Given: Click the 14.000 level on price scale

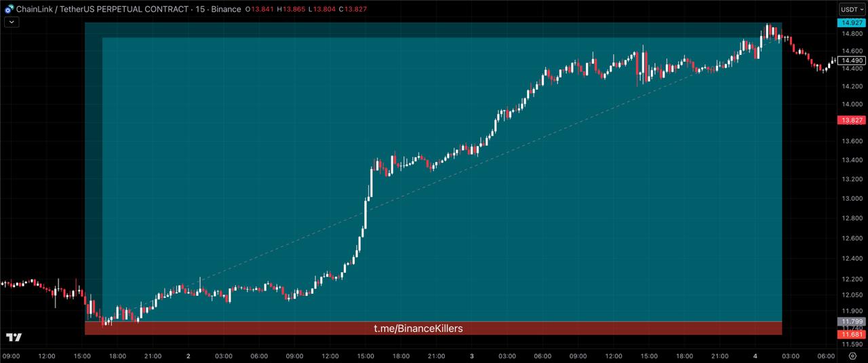Looking at the screenshot, I should 852,104.
